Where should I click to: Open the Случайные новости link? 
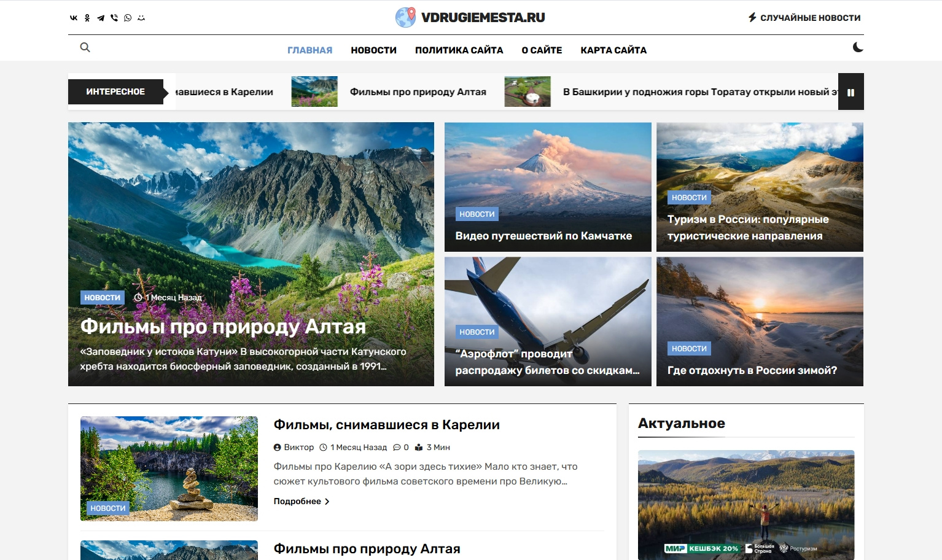[x=810, y=18]
